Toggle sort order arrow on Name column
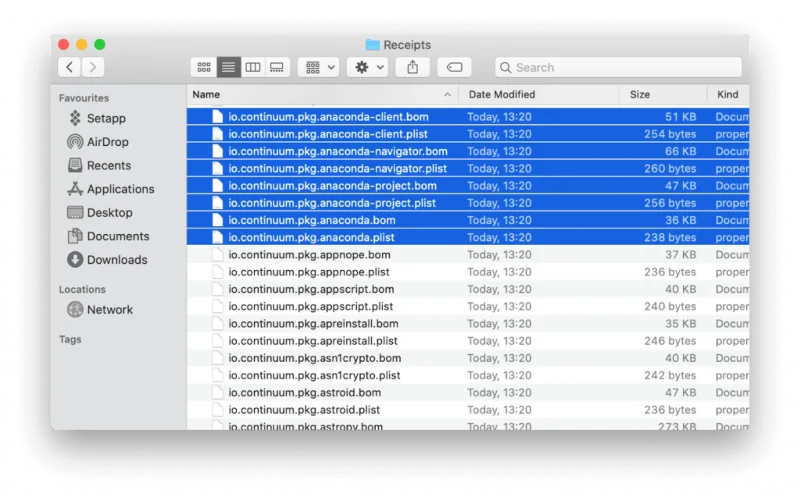The width and height of the screenshot is (800, 497). [447, 95]
